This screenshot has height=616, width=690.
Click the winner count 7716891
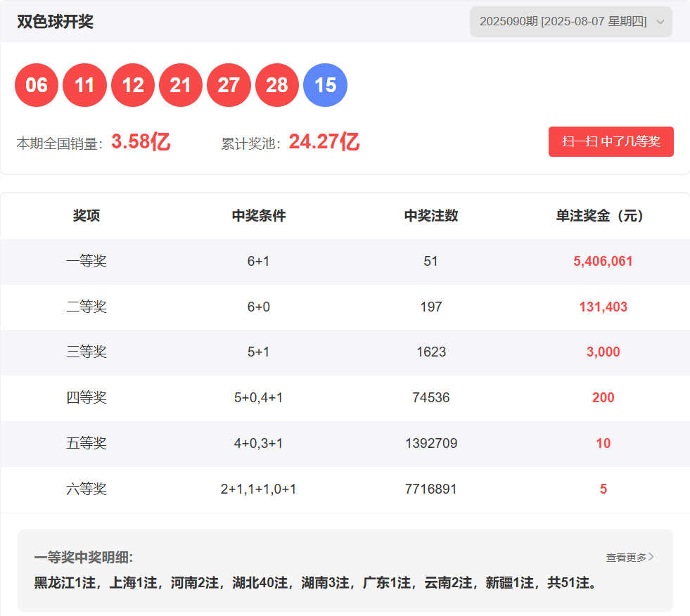point(430,489)
